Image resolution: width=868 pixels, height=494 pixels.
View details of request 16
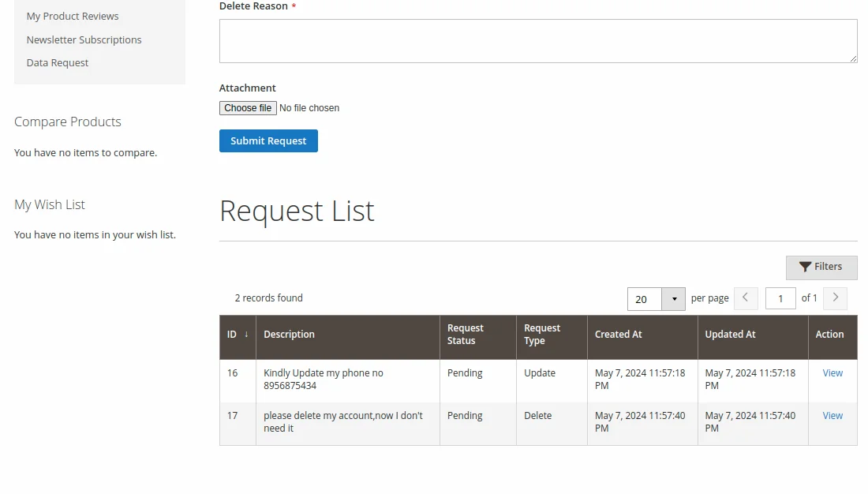(x=832, y=372)
